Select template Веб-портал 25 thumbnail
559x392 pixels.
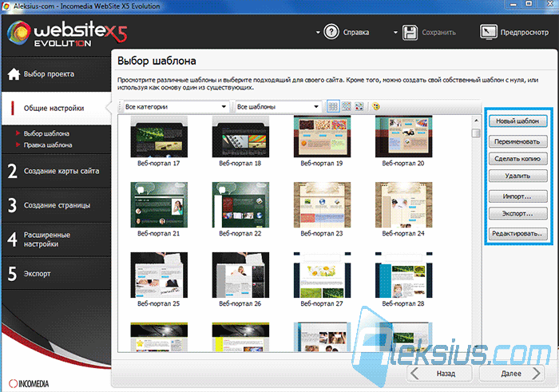159,275
